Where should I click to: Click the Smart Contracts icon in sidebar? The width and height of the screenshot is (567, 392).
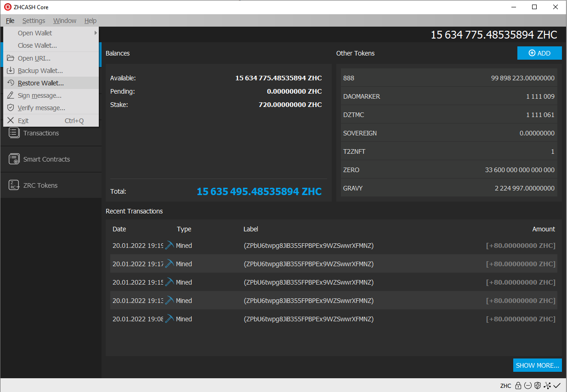[14, 159]
